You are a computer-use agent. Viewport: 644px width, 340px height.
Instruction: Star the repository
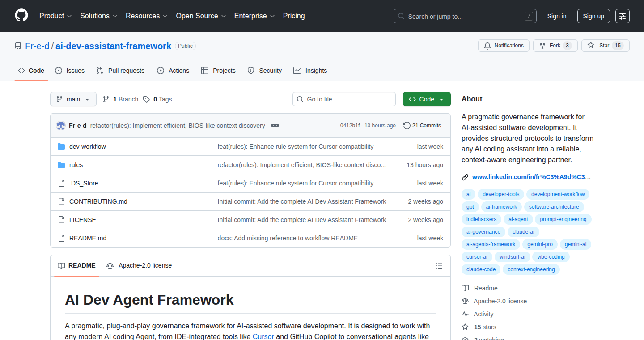click(x=605, y=46)
